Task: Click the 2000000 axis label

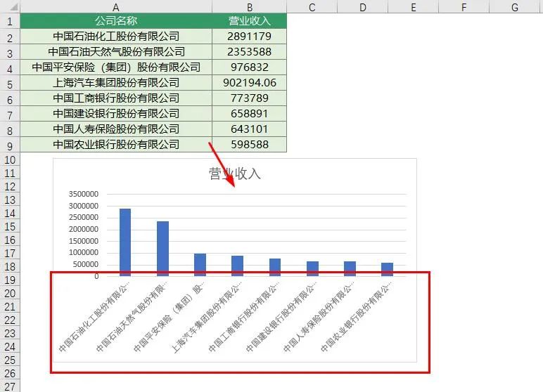Action: [x=84, y=229]
